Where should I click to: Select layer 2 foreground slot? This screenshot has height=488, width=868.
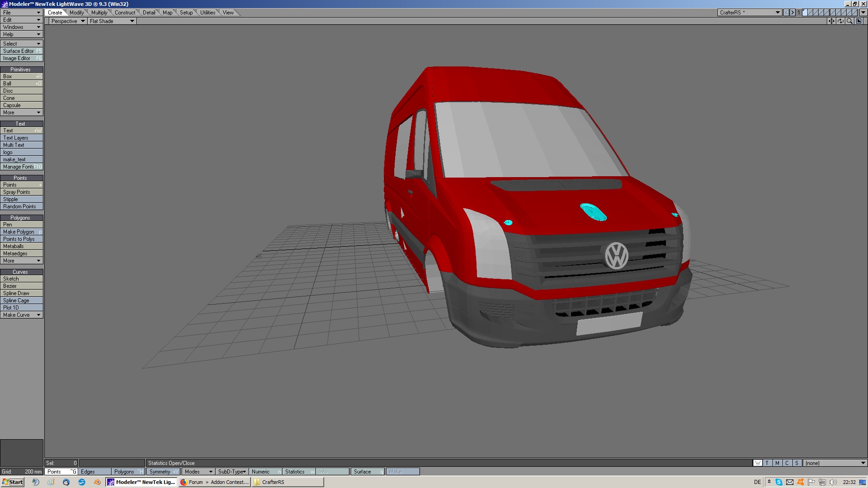pos(811,13)
